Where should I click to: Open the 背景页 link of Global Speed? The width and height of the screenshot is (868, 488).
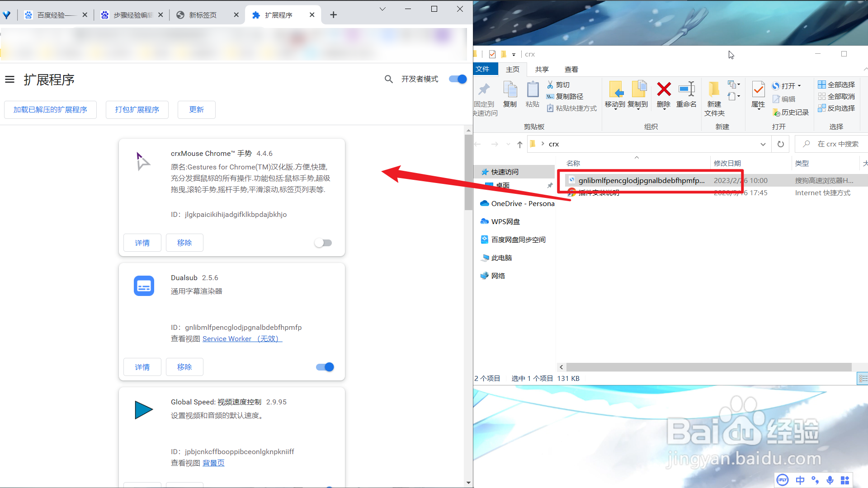213,463
